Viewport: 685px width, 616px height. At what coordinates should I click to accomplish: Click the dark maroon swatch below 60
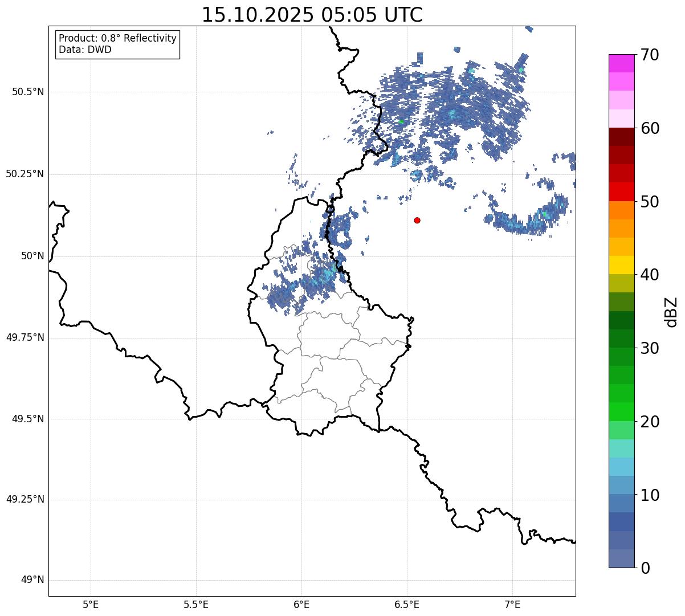622,137
